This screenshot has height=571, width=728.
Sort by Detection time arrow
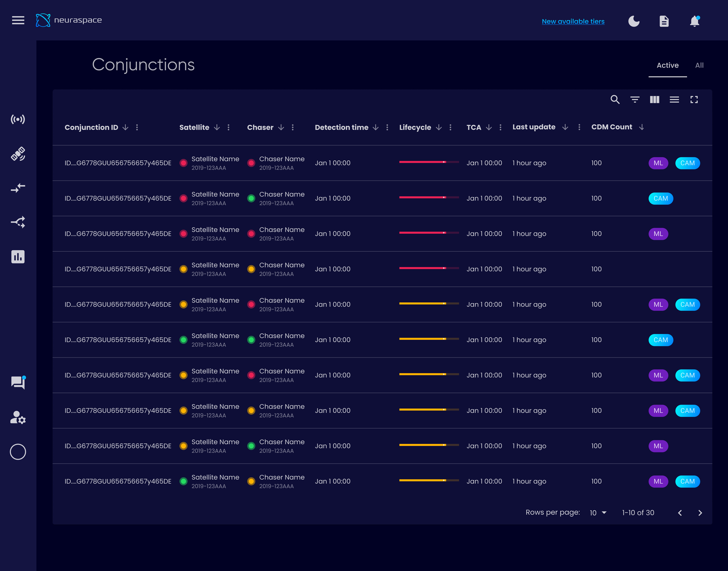pos(376,127)
